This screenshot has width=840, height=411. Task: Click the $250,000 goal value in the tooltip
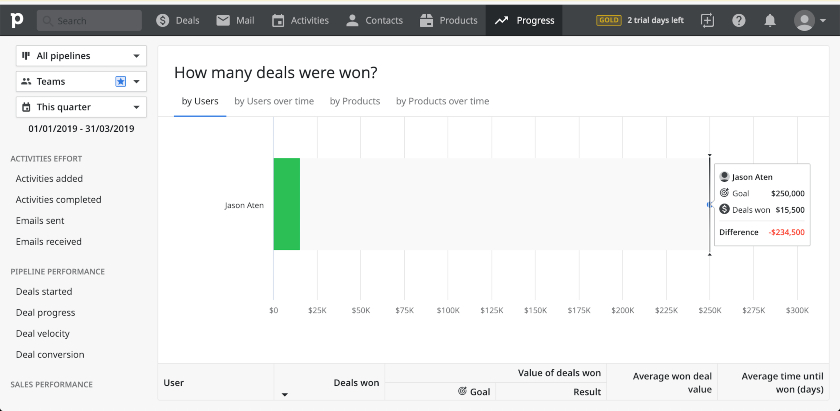pos(788,193)
